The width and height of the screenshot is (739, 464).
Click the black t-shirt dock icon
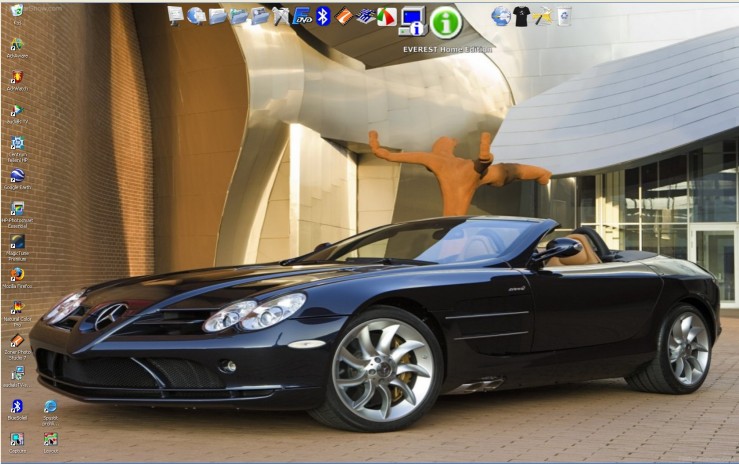coord(522,16)
